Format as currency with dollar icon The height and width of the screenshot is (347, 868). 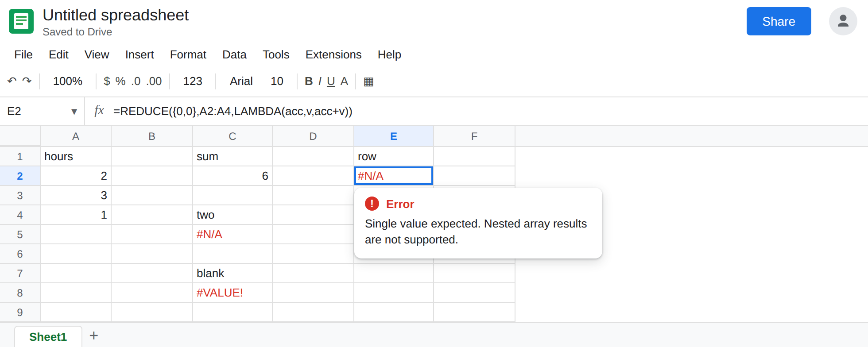click(107, 81)
